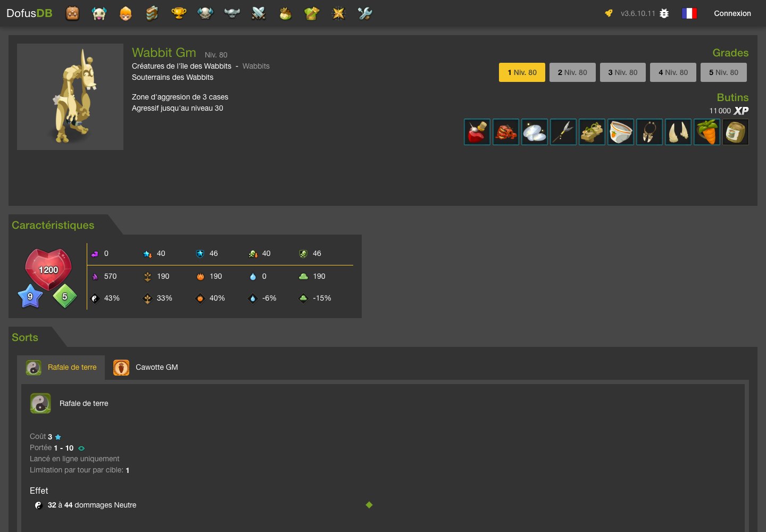Open the green treasure bag nav icon
The image size is (766, 532).
(285, 13)
